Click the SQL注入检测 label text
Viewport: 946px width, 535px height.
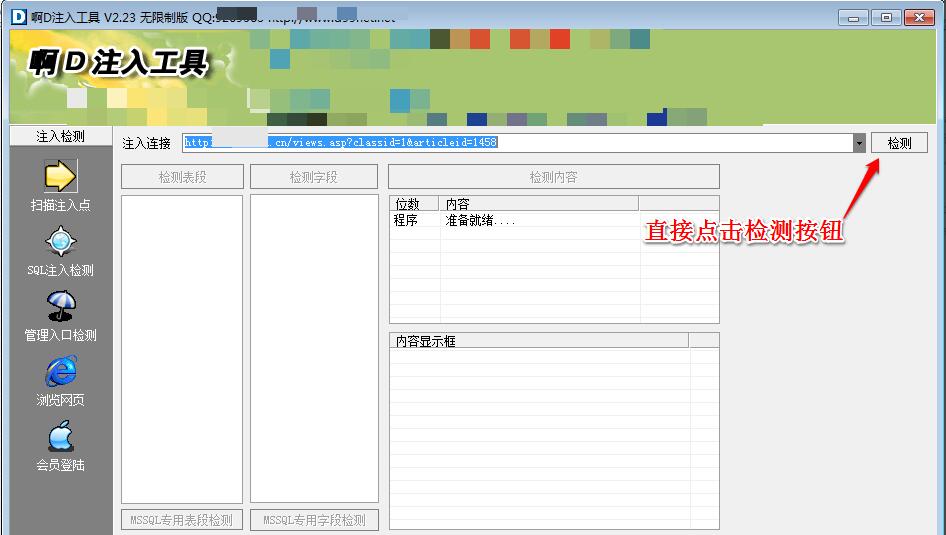coord(60,270)
